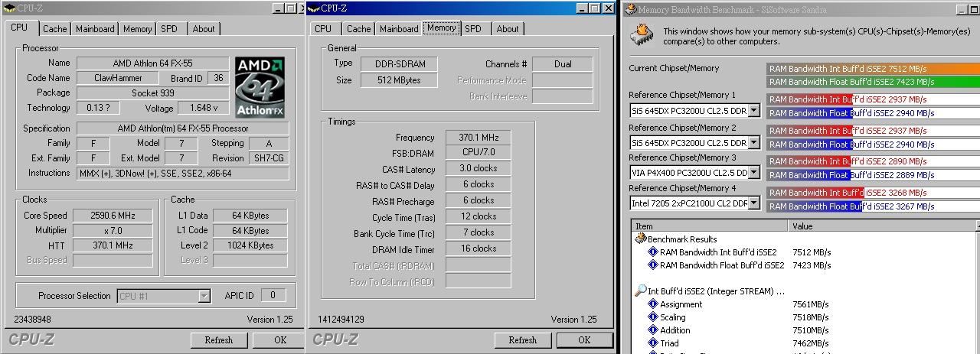Click the diamond icon next to Addition
This screenshot has height=354, width=980.
[x=653, y=330]
